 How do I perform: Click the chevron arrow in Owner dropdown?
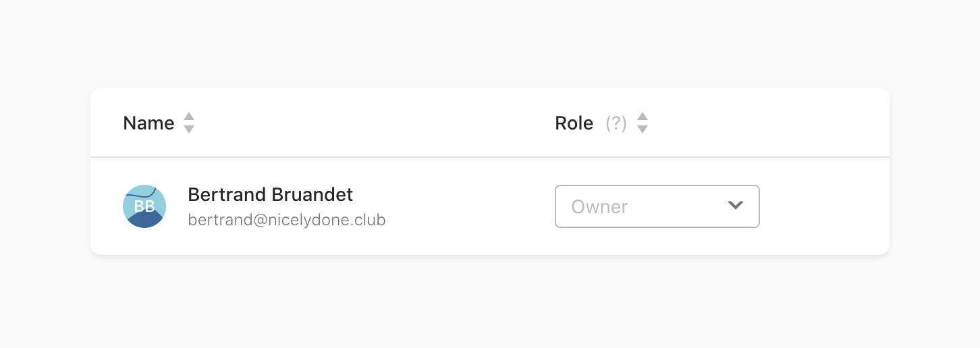click(736, 205)
